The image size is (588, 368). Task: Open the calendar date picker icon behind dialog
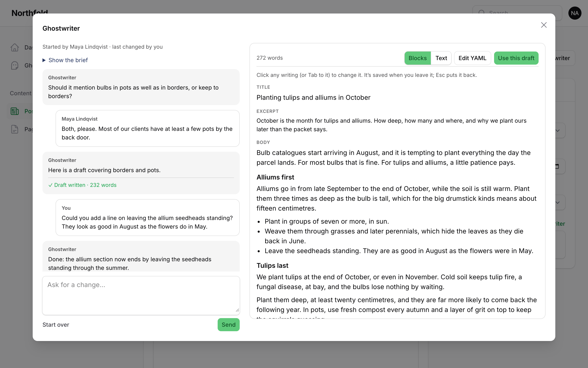coord(557,166)
